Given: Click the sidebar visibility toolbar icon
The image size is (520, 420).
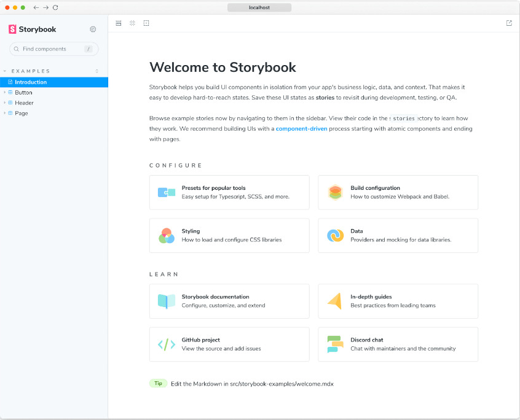Looking at the screenshot, I should [x=118, y=23].
